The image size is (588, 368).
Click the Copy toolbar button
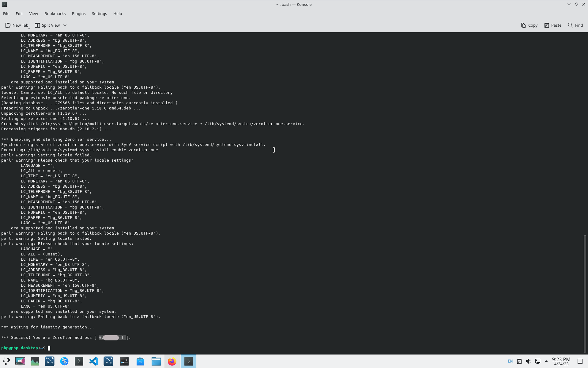529,25
